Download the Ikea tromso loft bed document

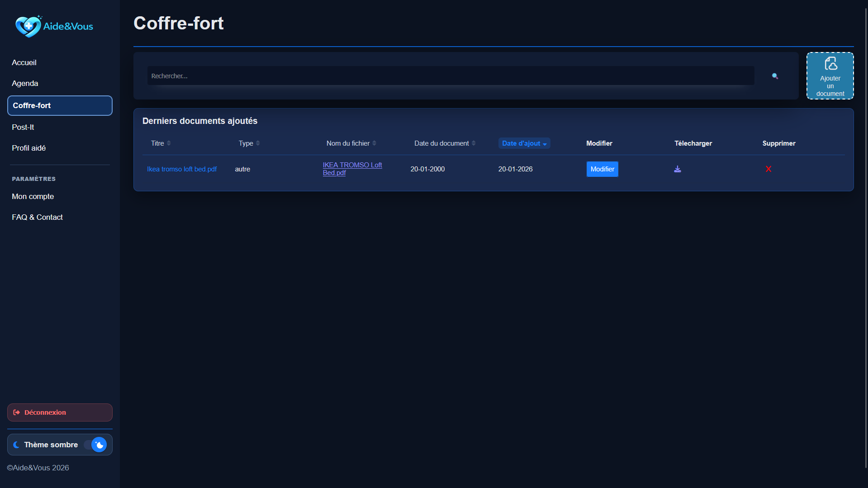(678, 169)
